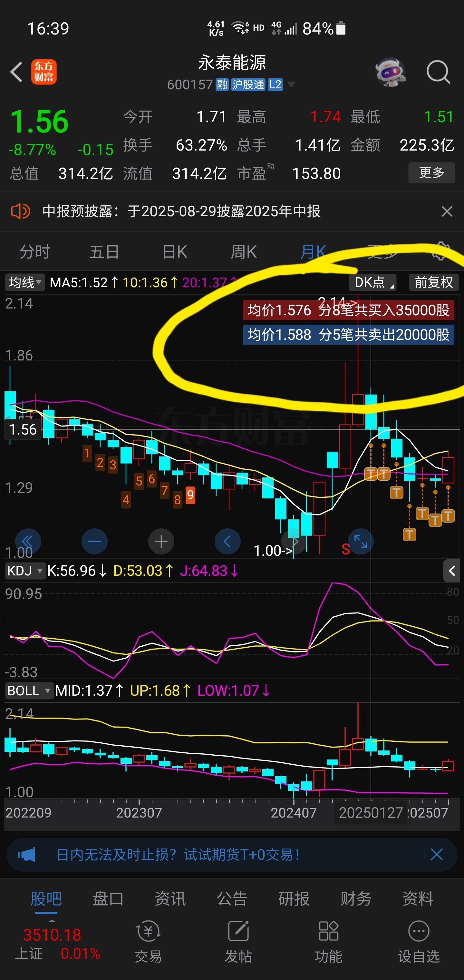Tap the 20250127 crosshair date label
The image size is (464, 980).
point(371,813)
